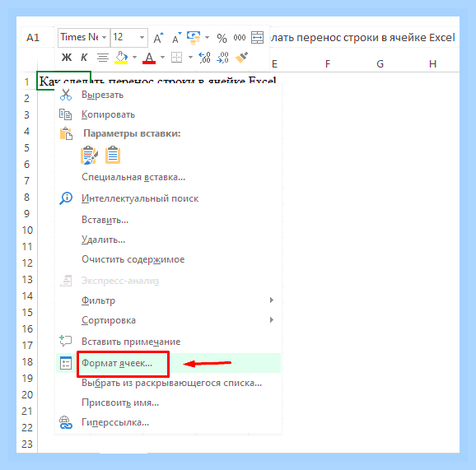Paste keeping source formatting icon
Viewport: 476px width, 470px height.
[89, 155]
